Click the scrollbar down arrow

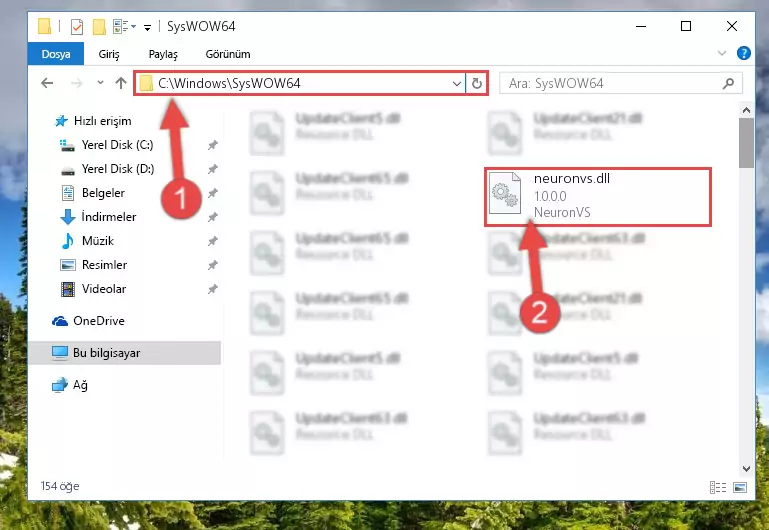746,468
